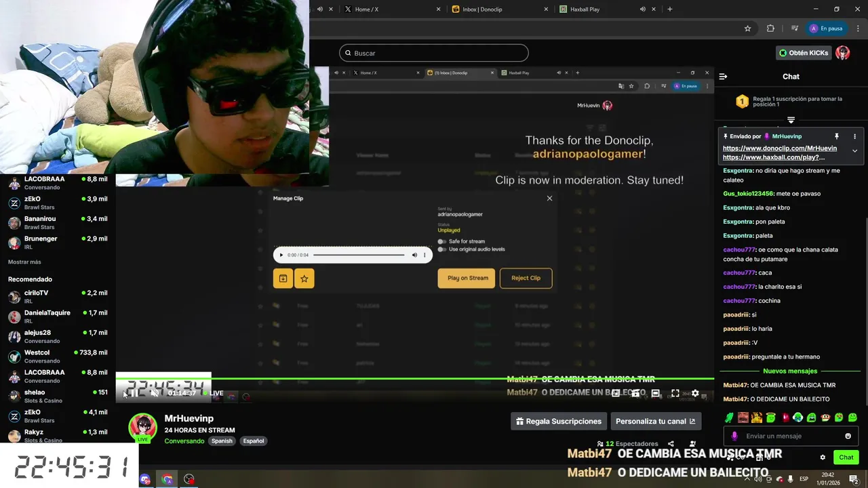Click Regala Suscripciones button
Image resolution: width=868 pixels, height=488 pixels.
point(558,421)
